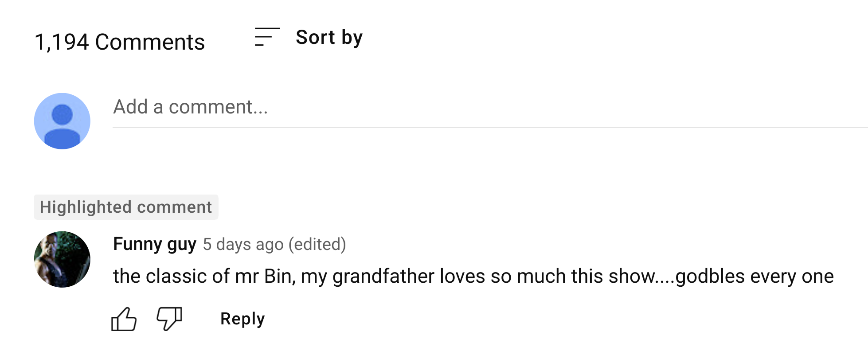Click the commenter's circular thumbnail
The width and height of the screenshot is (868, 351).
[x=62, y=259]
